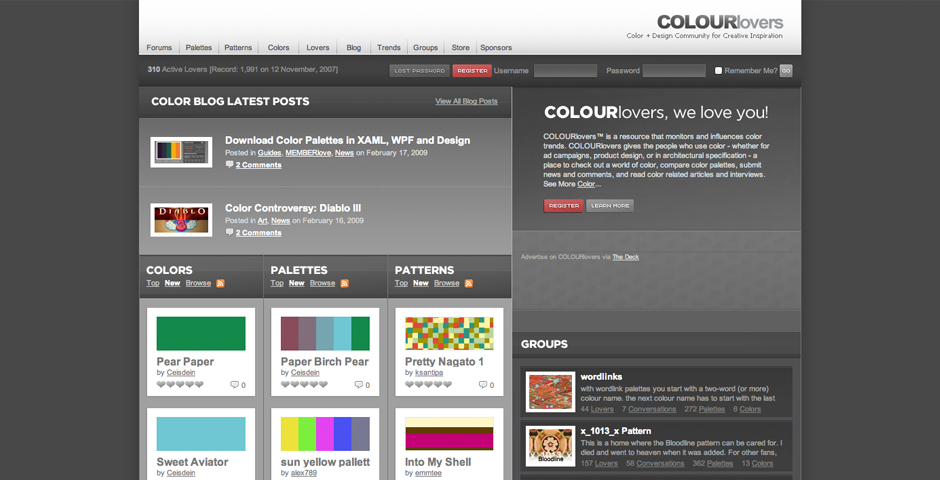Click the Password input field
The width and height of the screenshot is (940, 480).
coord(674,71)
